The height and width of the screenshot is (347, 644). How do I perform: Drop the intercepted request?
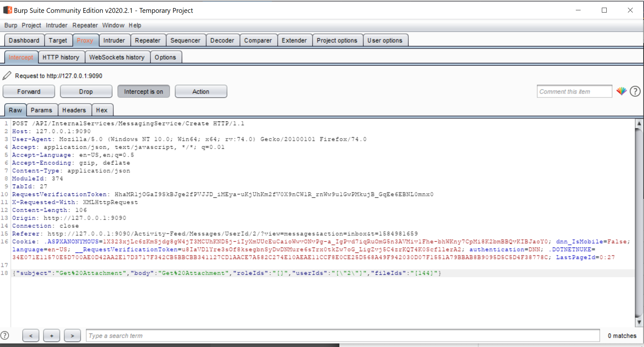[x=86, y=91]
